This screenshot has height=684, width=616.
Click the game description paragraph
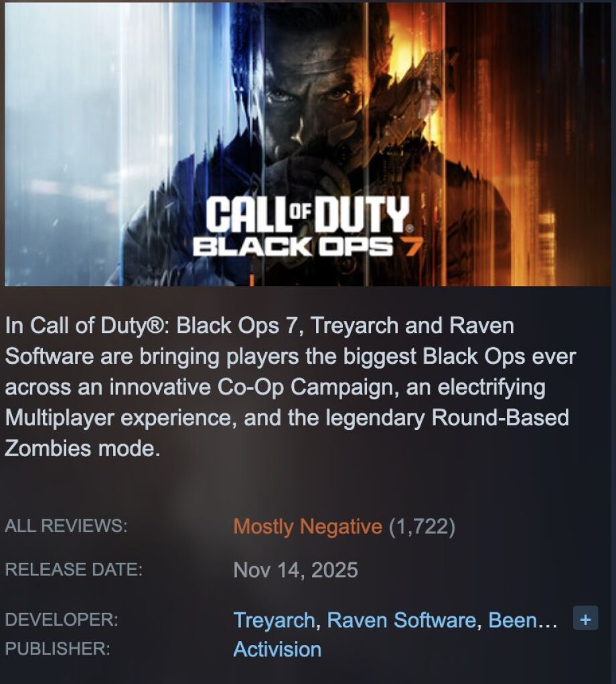(291, 387)
